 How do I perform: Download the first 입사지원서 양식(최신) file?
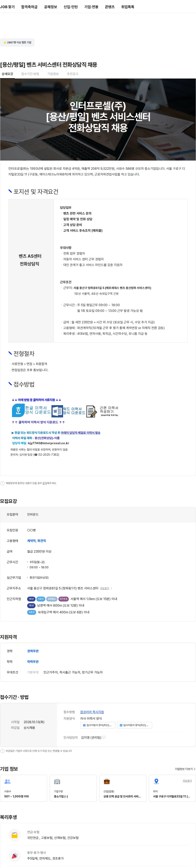click(98, 725)
